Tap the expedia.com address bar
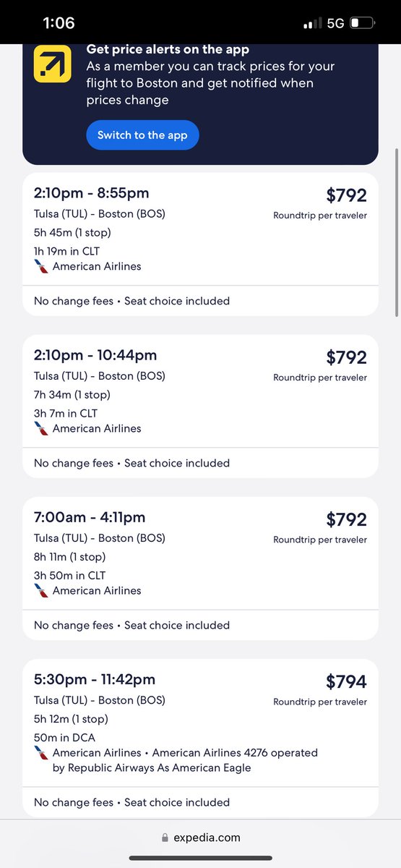The image size is (401, 868). click(x=200, y=838)
